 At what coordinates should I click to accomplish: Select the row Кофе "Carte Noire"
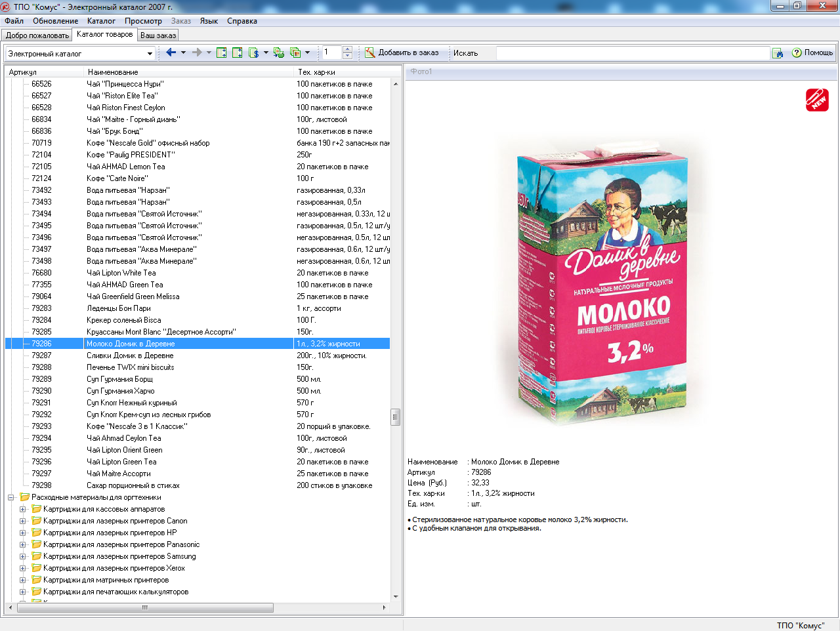point(198,178)
